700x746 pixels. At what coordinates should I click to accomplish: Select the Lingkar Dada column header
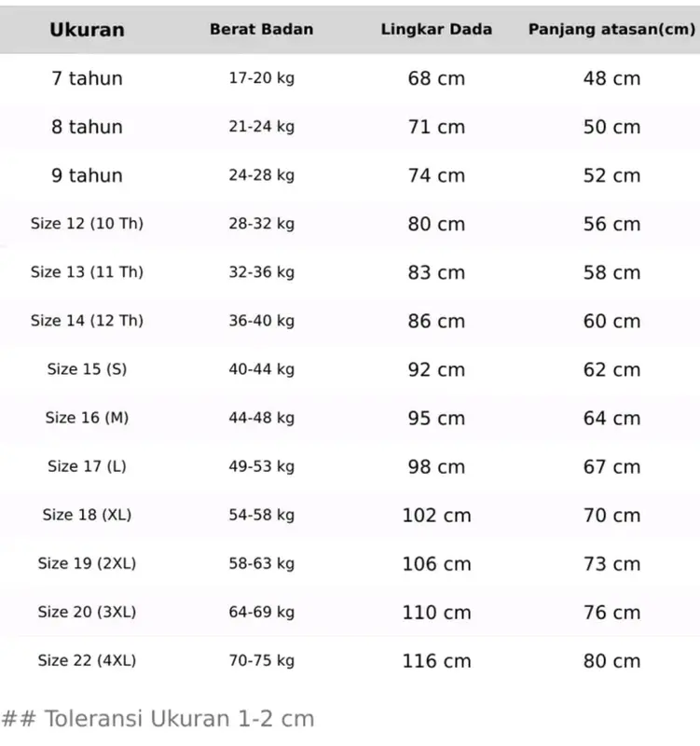point(436,30)
